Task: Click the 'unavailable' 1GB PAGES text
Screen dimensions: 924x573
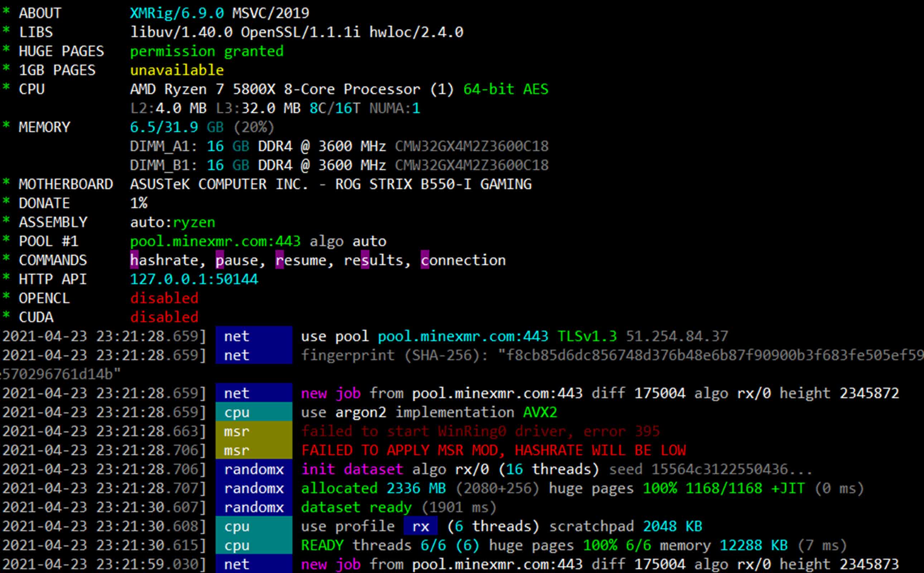Action: coord(176,70)
